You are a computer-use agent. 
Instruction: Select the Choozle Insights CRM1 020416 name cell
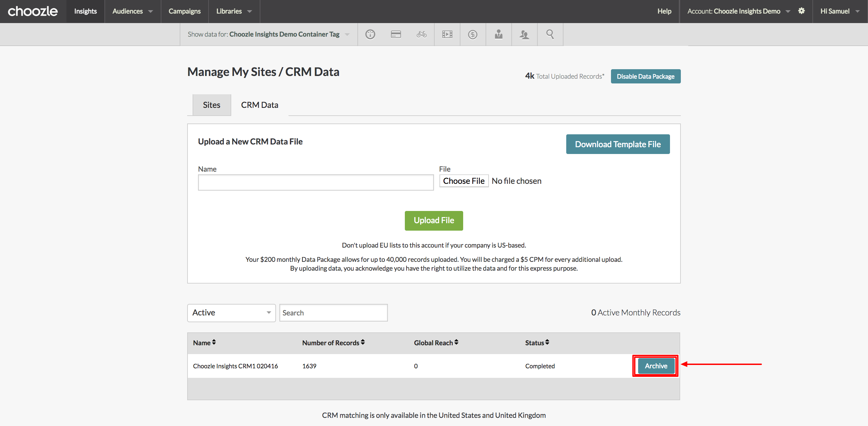[235, 366]
